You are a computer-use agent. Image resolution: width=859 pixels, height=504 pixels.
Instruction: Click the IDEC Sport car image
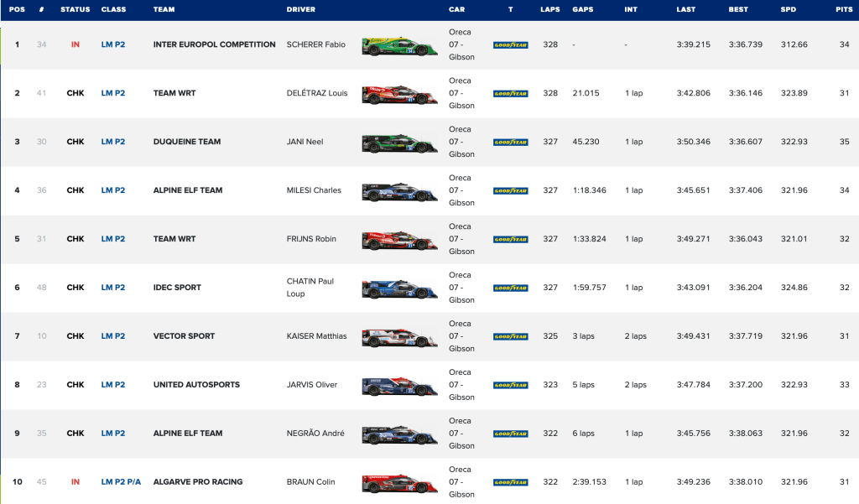[400, 289]
